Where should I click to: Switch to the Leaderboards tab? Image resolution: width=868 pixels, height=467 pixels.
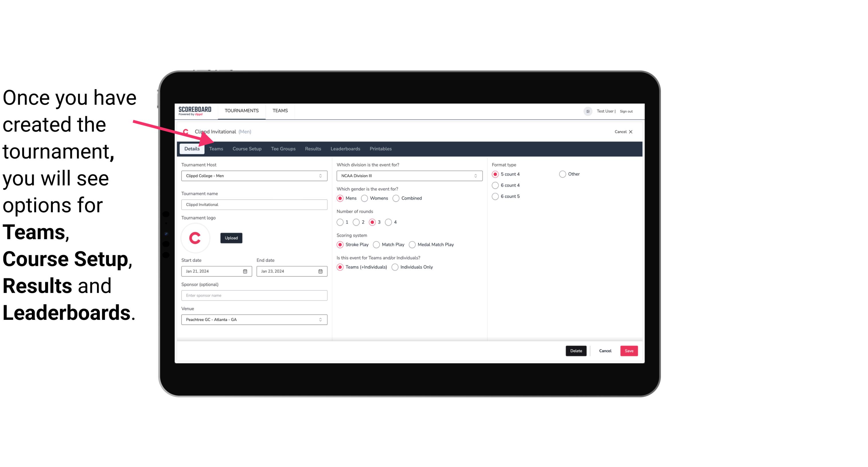pyautogui.click(x=345, y=149)
